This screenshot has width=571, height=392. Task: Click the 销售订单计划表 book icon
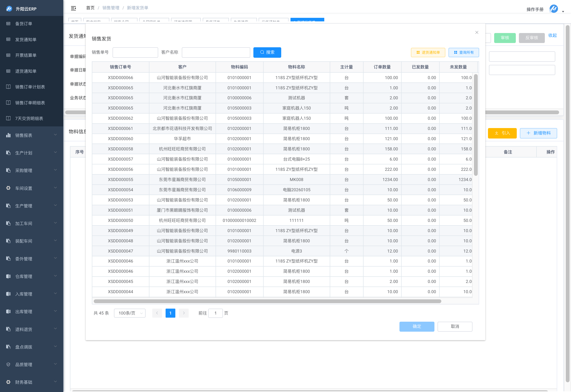click(8, 87)
